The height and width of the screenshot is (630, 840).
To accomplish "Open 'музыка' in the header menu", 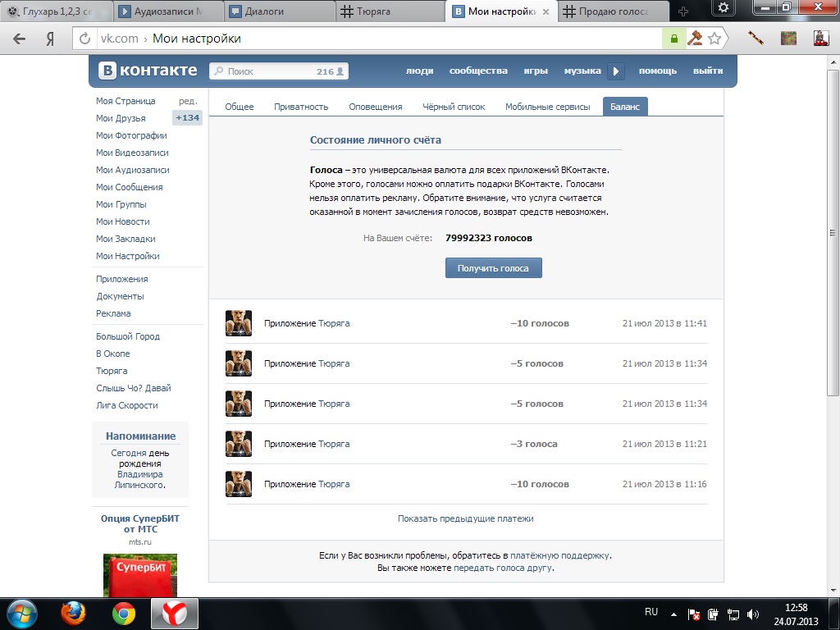I will click(582, 71).
